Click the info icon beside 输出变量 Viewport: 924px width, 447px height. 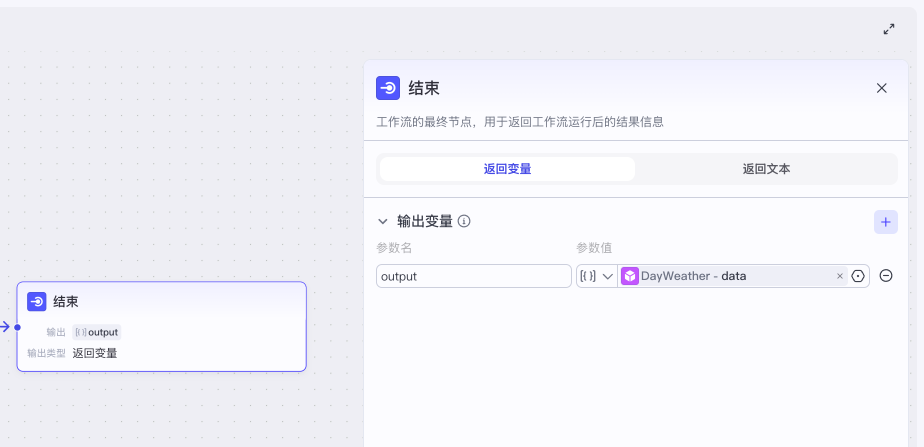(464, 222)
